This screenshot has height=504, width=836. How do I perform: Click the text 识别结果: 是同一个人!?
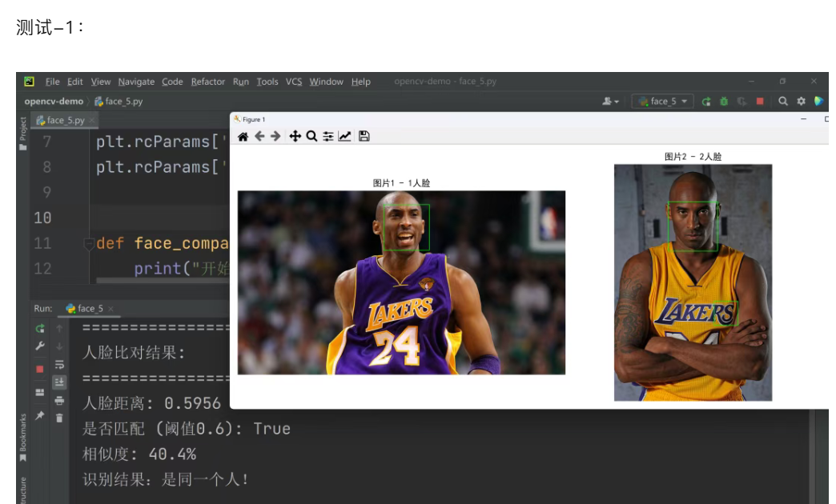[x=165, y=479]
